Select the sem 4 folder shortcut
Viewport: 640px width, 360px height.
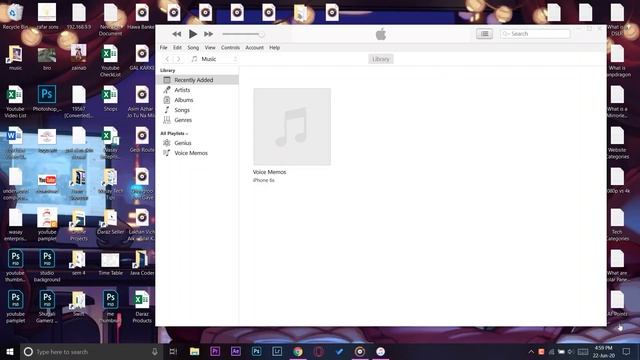click(x=78, y=263)
